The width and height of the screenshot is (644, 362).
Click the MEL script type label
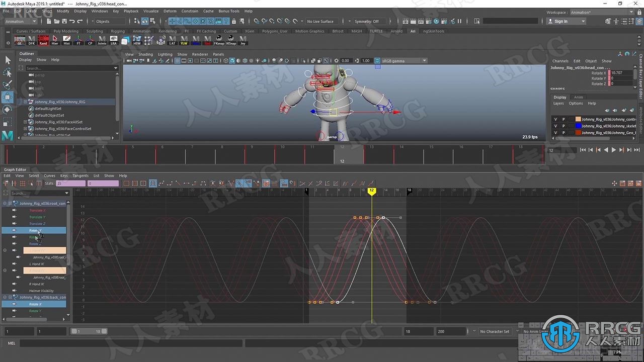point(11,343)
